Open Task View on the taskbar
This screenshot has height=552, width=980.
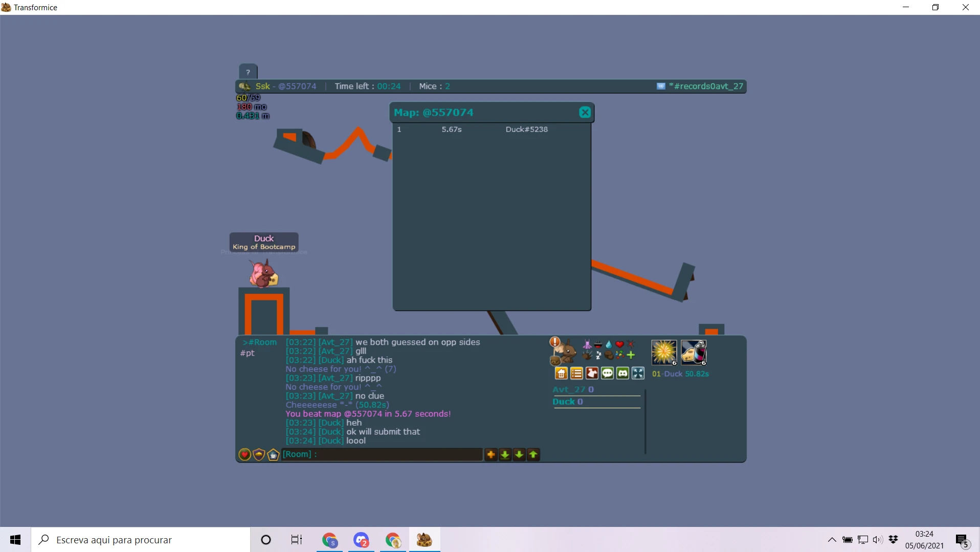point(297,540)
